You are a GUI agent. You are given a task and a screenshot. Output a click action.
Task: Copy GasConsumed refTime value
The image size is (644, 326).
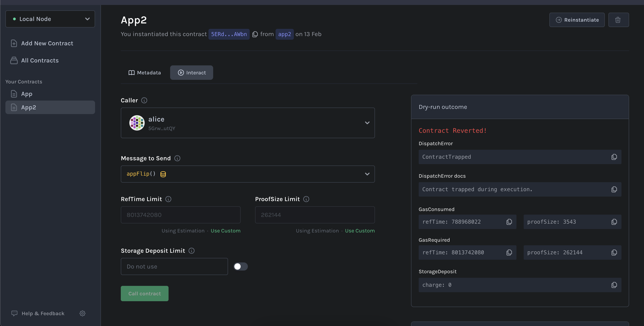pyautogui.click(x=509, y=222)
